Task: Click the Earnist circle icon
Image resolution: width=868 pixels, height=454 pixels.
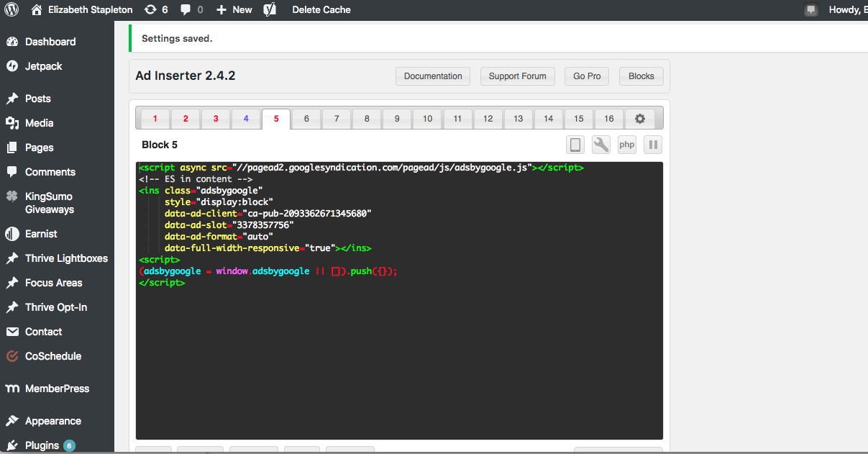Action: tap(12, 234)
